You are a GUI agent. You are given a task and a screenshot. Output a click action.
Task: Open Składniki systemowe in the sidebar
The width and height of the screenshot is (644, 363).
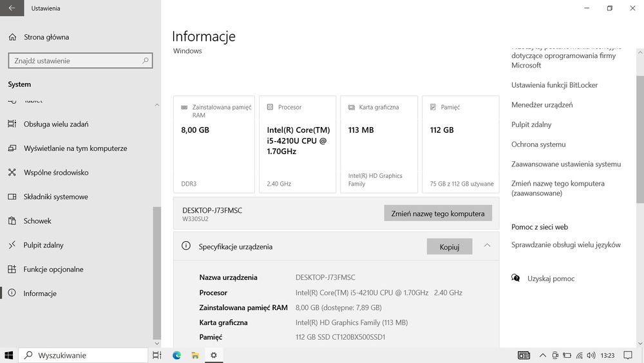coord(55,197)
